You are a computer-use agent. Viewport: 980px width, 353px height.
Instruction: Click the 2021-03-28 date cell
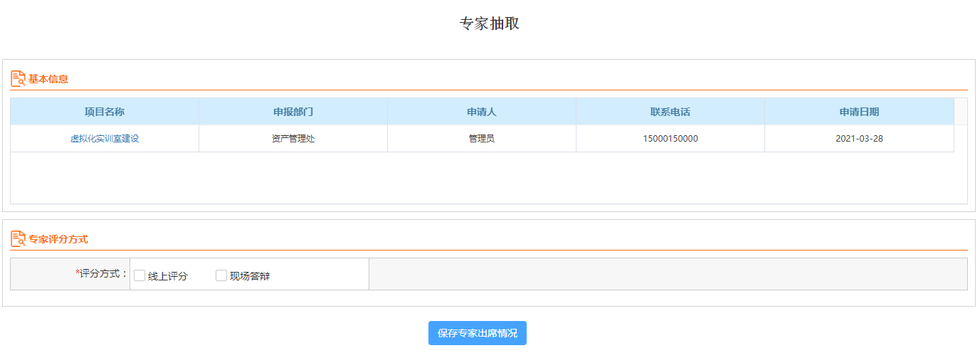pos(859,139)
